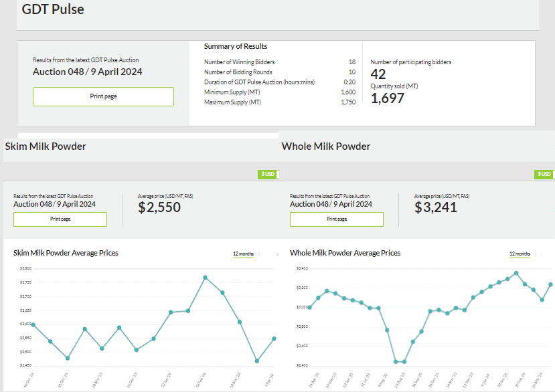Screen dimensions: 555x392
Task: Click the $3,400 axis label on the Whole chart
Action: pos(303,268)
